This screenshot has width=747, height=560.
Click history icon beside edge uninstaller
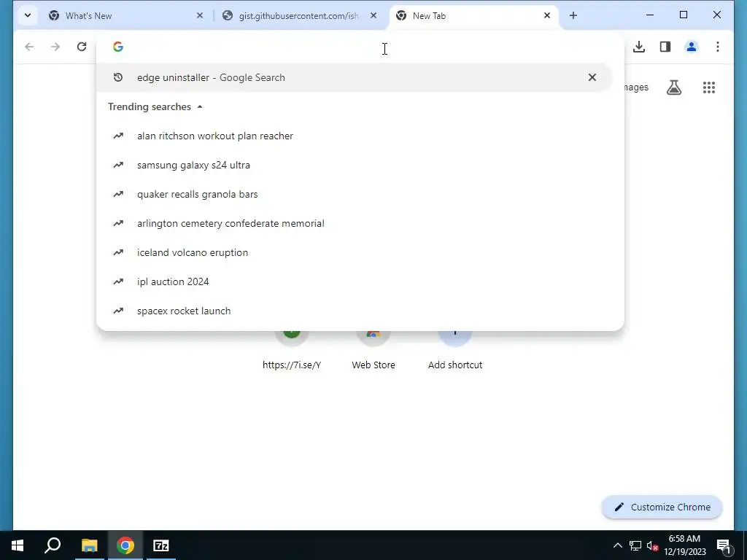pyautogui.click(x=118, y=77)
